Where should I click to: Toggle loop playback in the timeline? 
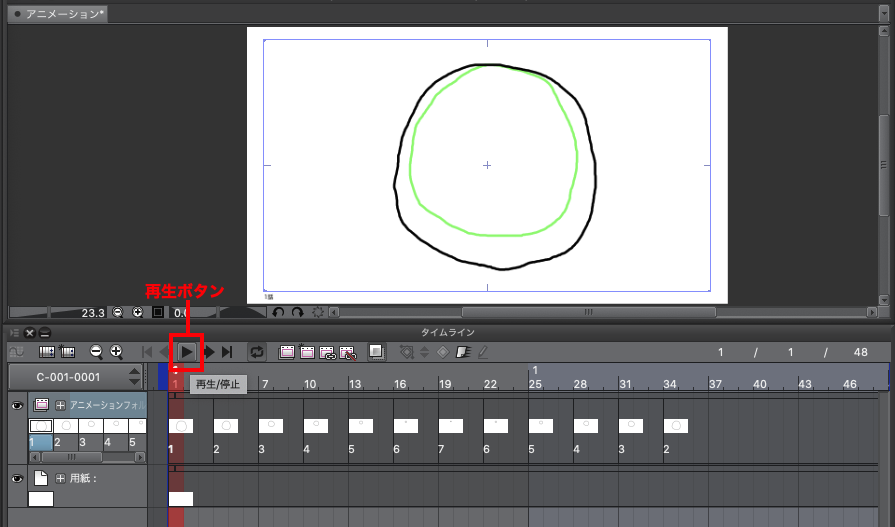click(257, 352)
